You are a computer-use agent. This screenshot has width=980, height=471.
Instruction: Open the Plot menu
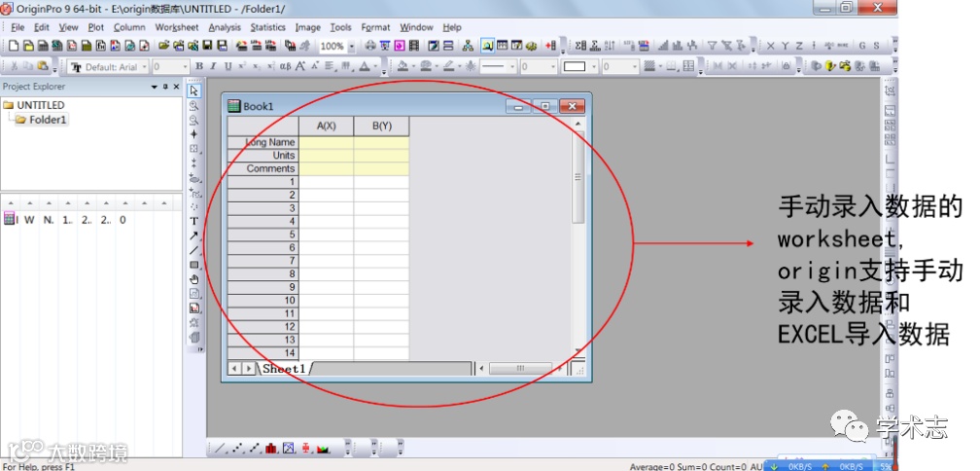(x=95, y=27)
